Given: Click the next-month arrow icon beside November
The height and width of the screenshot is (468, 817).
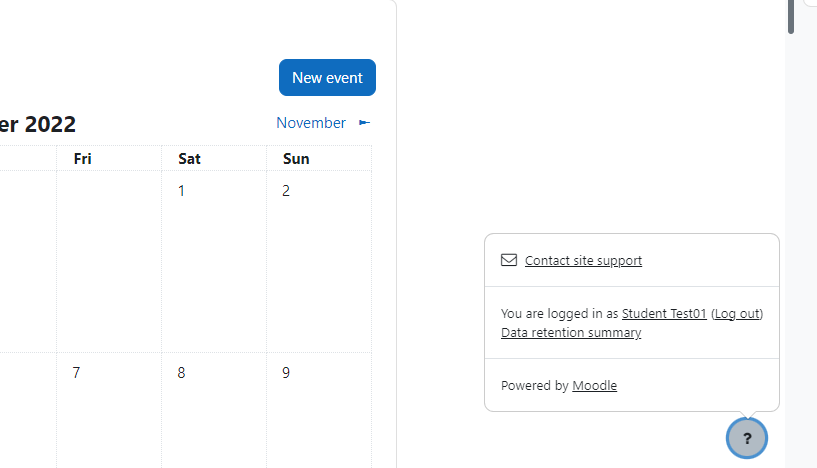Looking at the screenshot, I should click(364, 123).
